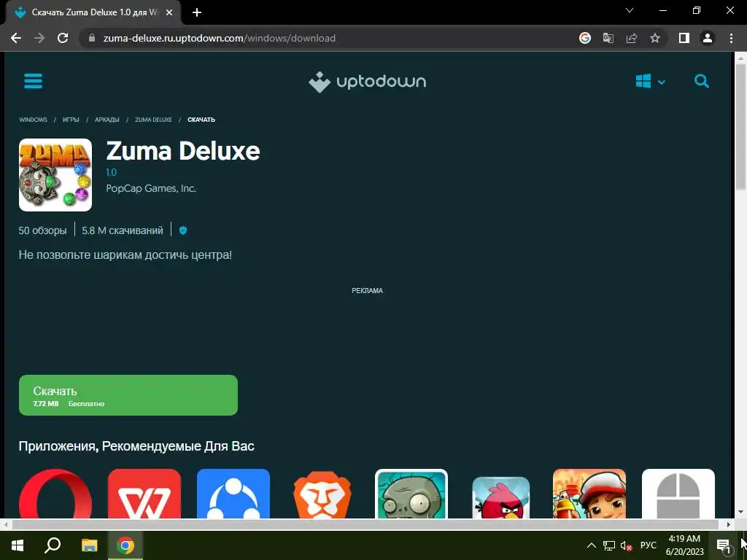Click the РЕКЛАМА label

[x=368, y=290]
